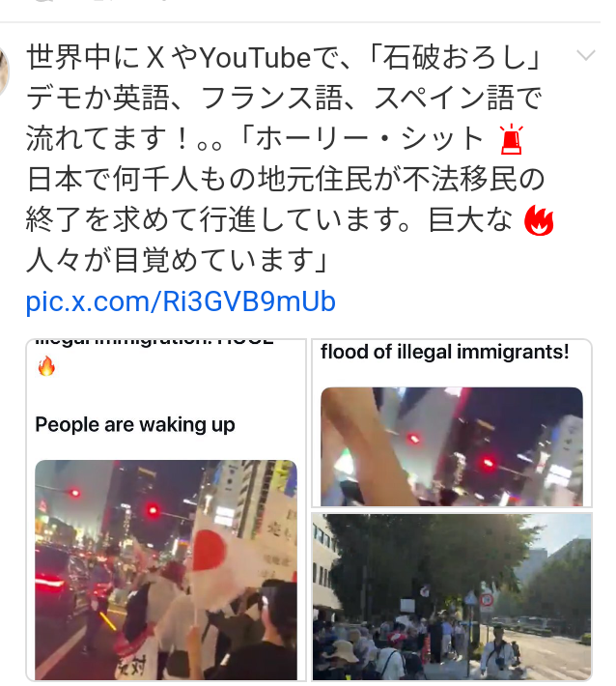Open the author's profile avatar
The image size is (616, 686).
point(4,72)
